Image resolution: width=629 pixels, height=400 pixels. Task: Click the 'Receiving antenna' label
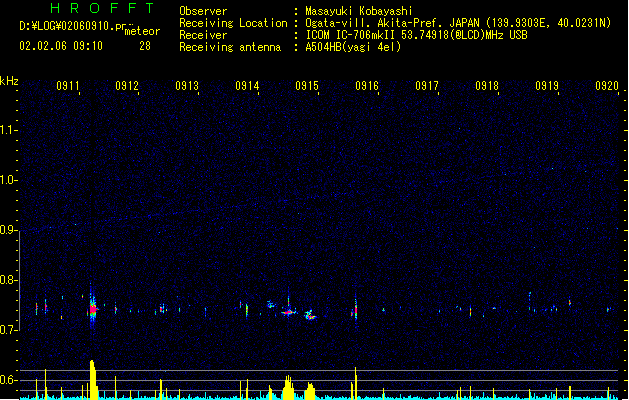pyautogui.click(x=230, y=47)
